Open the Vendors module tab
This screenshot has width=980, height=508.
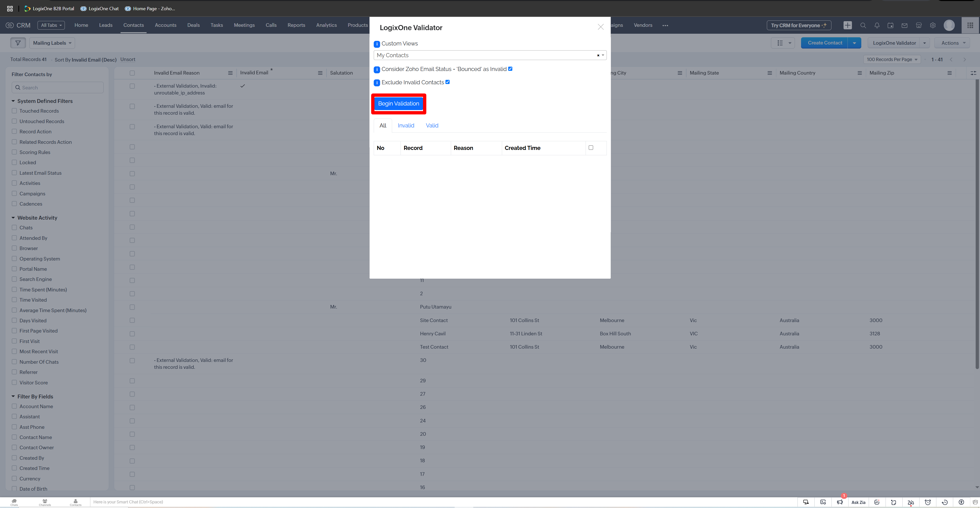coord(643,25)
